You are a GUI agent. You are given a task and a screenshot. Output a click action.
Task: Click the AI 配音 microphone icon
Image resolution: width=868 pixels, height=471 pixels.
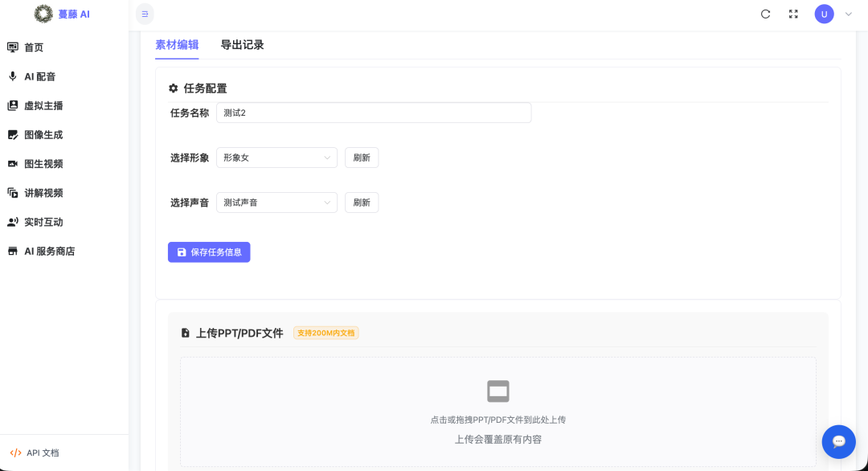[13, 76]
